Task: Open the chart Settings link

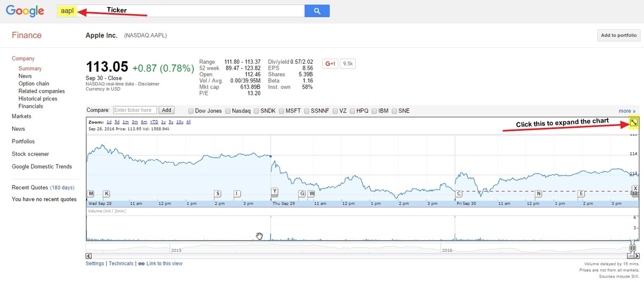Action: coord(95,264)
